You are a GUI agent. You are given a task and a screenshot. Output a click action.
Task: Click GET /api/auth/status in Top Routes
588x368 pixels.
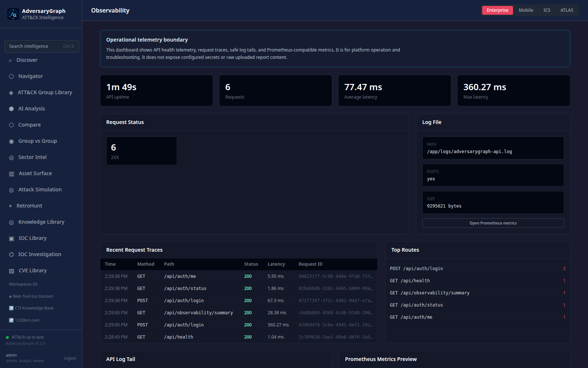[416, 305]
